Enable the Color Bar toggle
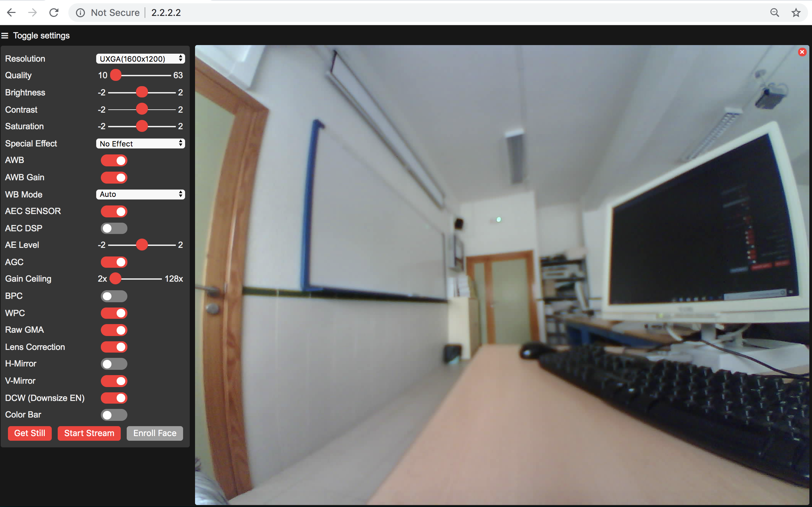The width and height of the screenshot is (812, 507). pyautogui.click(x=114, y=415)
